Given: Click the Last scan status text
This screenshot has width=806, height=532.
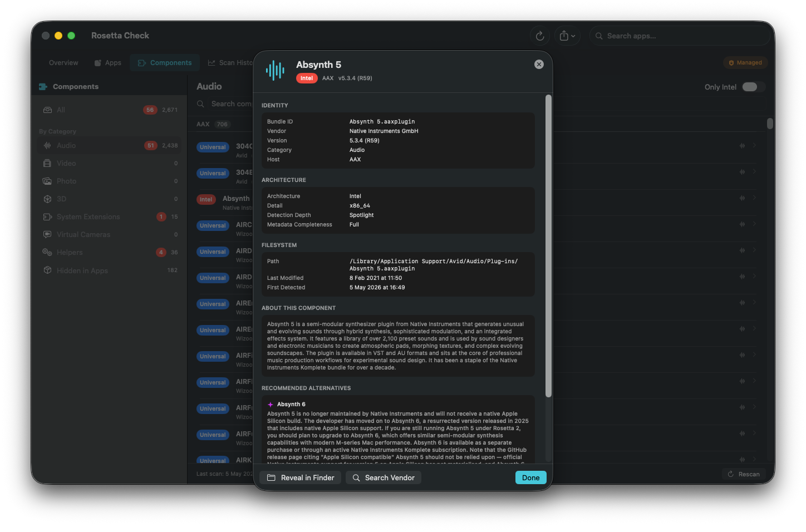Looking at the screenshot, I should click(225, 474).
